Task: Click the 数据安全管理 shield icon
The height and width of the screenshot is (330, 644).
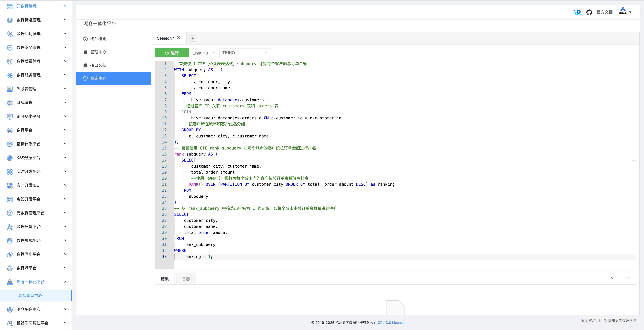Action: tap(10, 47)
